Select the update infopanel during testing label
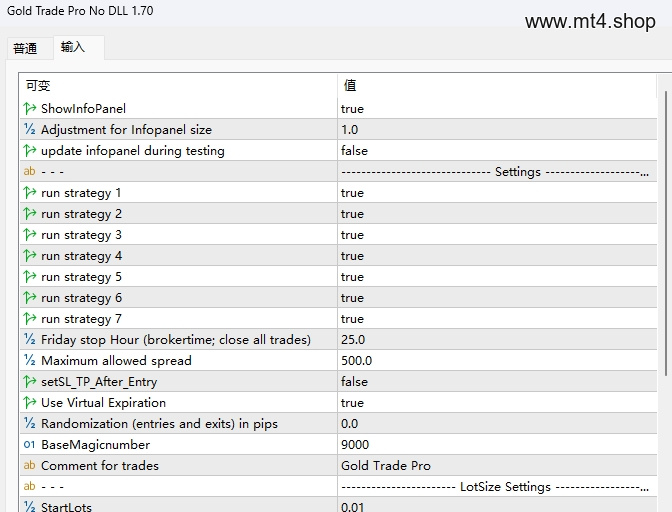Viewport: 672px width, 512px height. coord(133,150)
